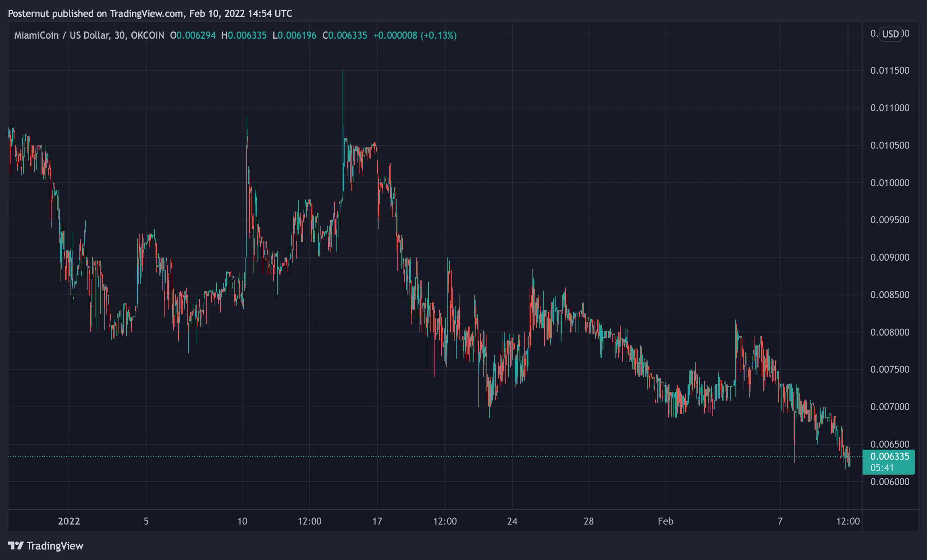
Task: Click the 5 date label on time axis
Action: coord(146,521)
